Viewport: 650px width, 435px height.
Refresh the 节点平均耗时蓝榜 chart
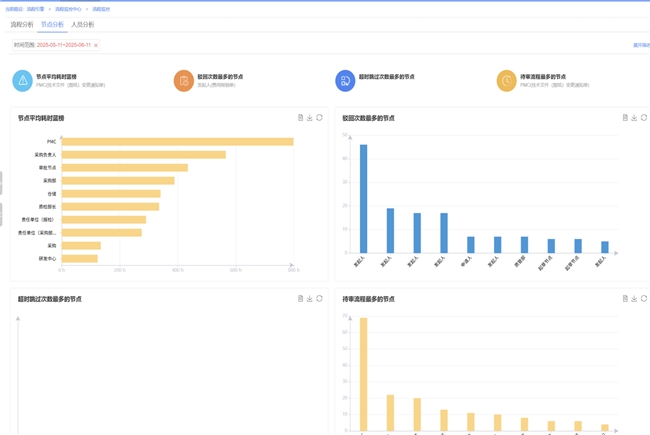(x=320, y=118)
